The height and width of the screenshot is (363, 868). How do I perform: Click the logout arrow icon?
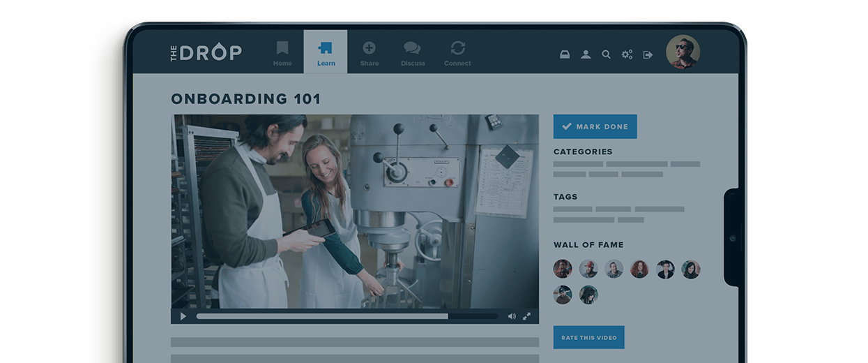[648, 54]
